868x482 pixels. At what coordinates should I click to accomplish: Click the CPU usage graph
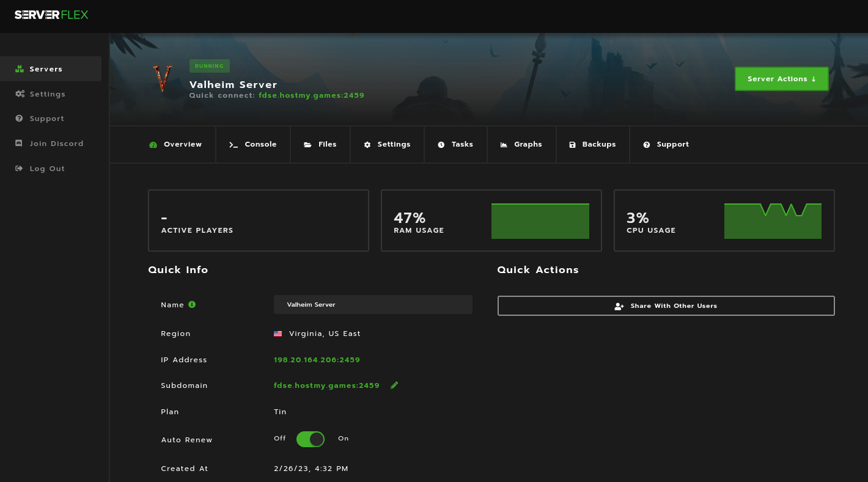(773, 221)
